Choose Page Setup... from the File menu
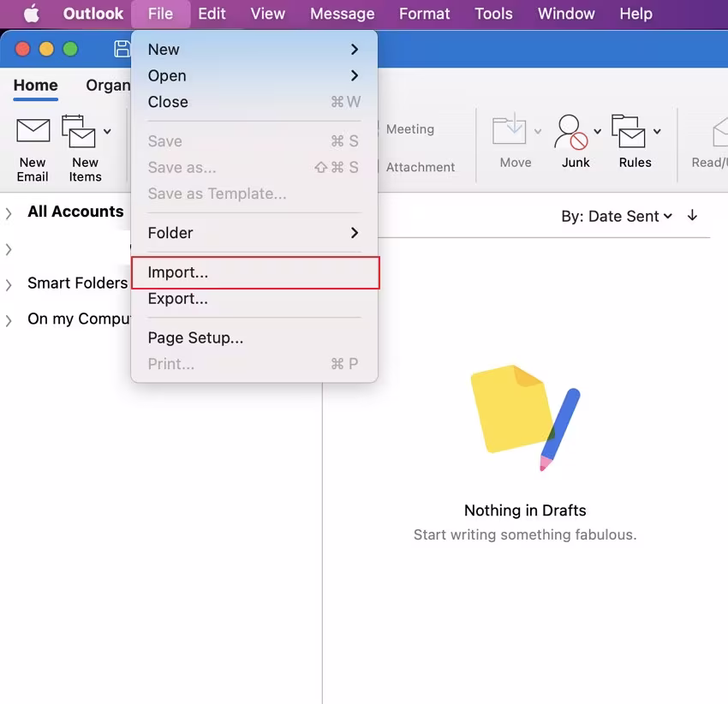728x704 pixels. [x=254, y=337]
